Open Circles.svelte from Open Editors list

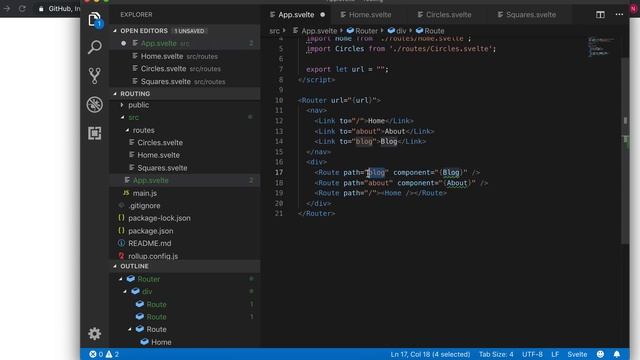185,69
